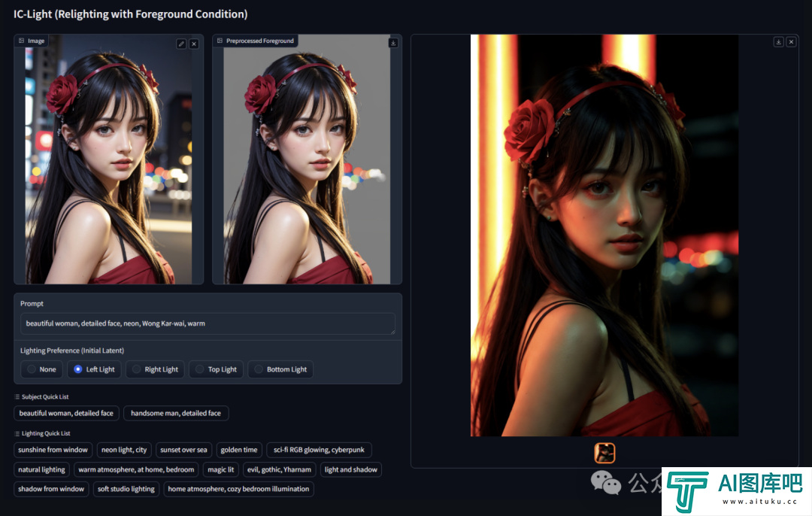Click the resize handle of Prompt box

tap(392, 332)
